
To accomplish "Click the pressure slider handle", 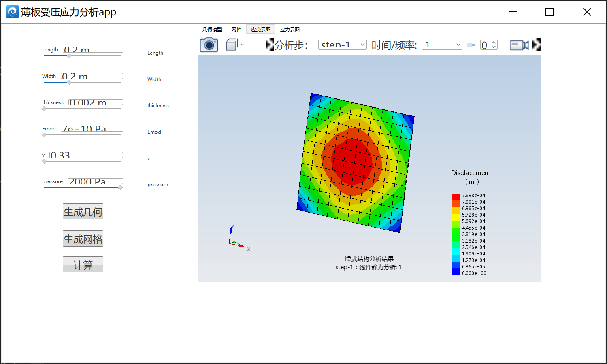I will click(120, 187).
